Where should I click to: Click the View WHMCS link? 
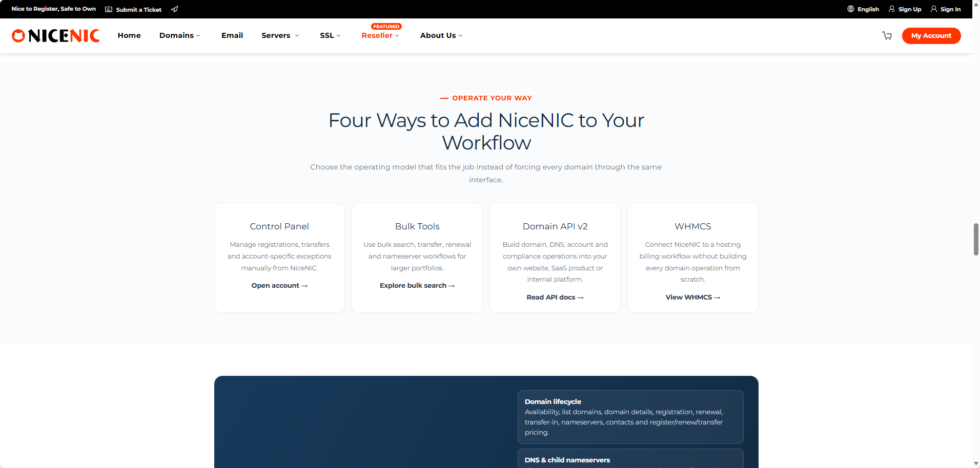(x=693, y=297)
